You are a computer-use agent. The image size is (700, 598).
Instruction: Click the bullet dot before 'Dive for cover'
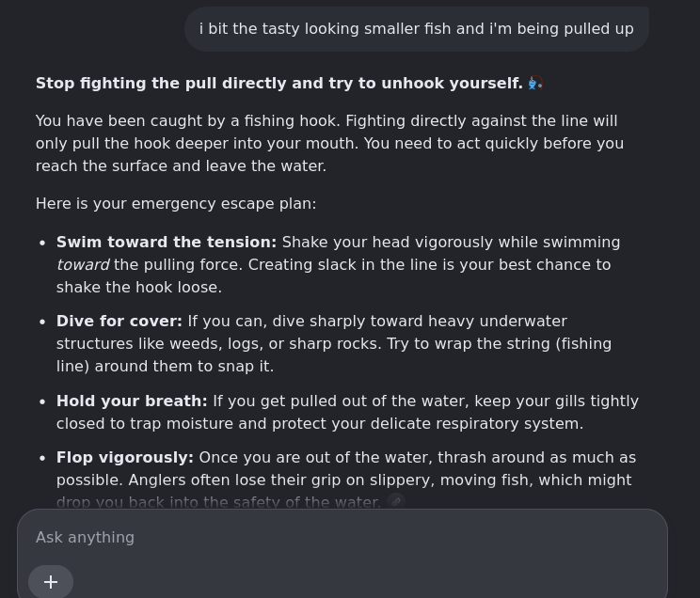tap(42, 322)
